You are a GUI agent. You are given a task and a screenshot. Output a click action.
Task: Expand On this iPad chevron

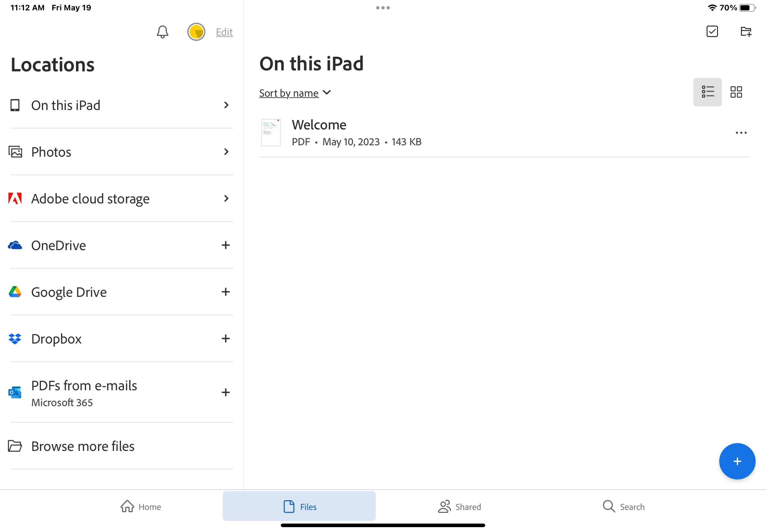click(226, 105)
